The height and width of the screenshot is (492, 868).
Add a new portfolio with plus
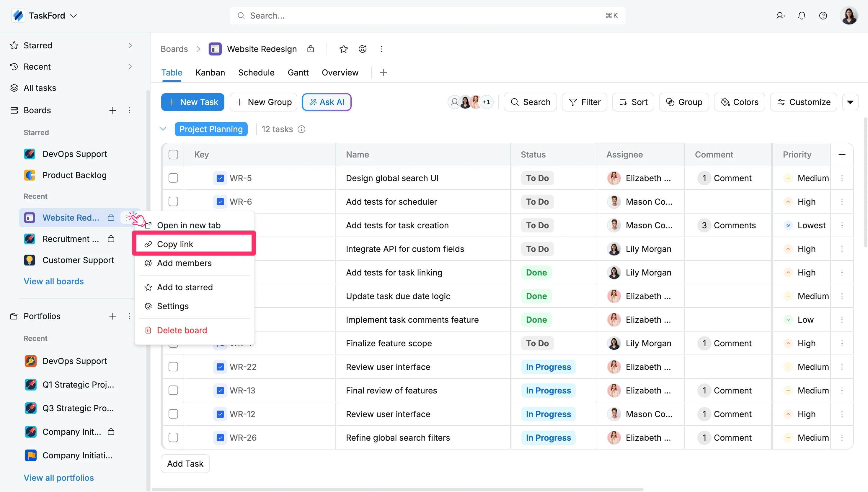point(112,316)
